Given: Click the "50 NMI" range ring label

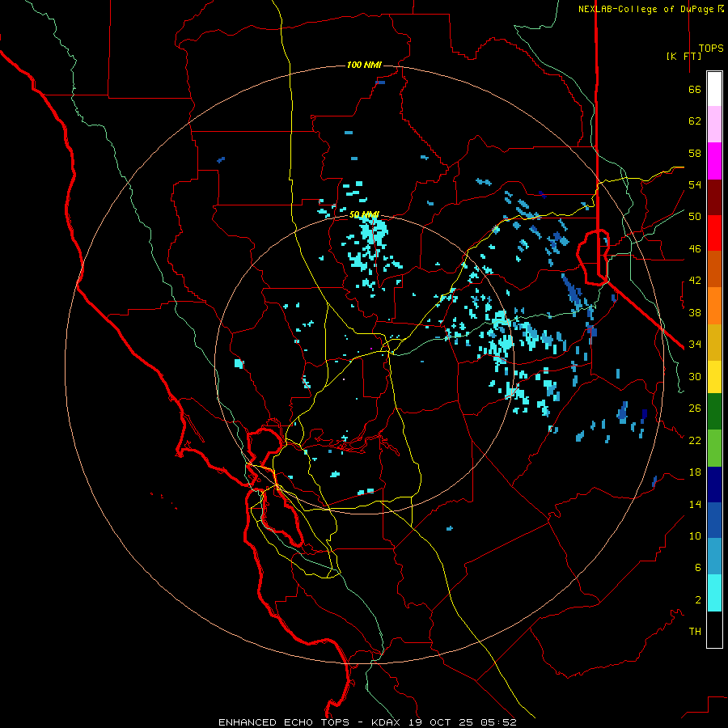Looking at the screenshot, I should 364,214.
